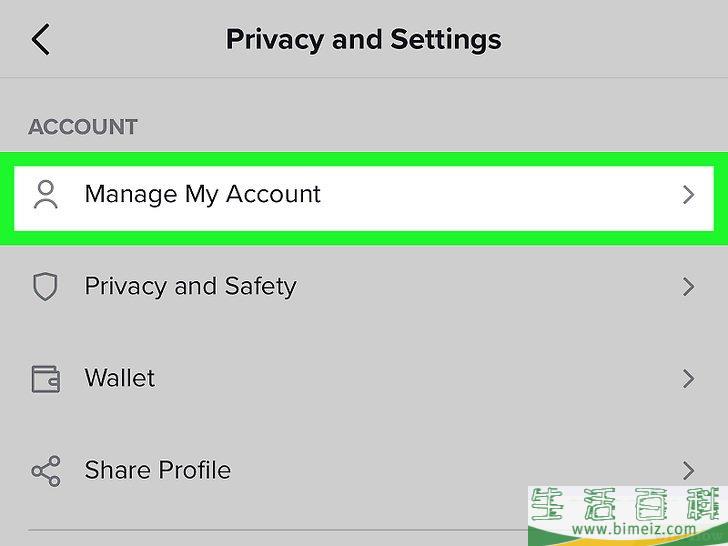Image resolution: width=728 pixels, height=546 pixels.
Task: Tap the wallet icon
Action: coord(46,379)
